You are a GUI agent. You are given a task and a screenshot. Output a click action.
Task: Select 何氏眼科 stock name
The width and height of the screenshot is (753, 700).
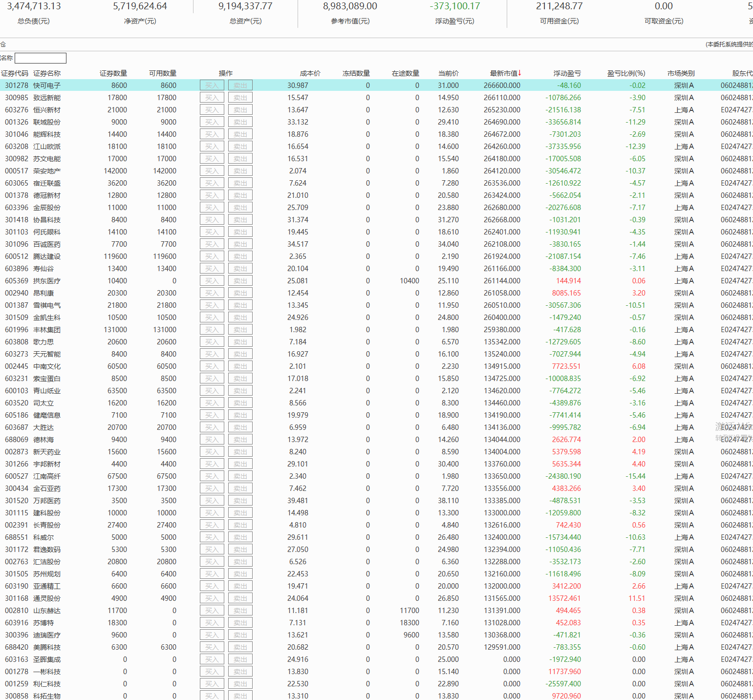[47, 232]
